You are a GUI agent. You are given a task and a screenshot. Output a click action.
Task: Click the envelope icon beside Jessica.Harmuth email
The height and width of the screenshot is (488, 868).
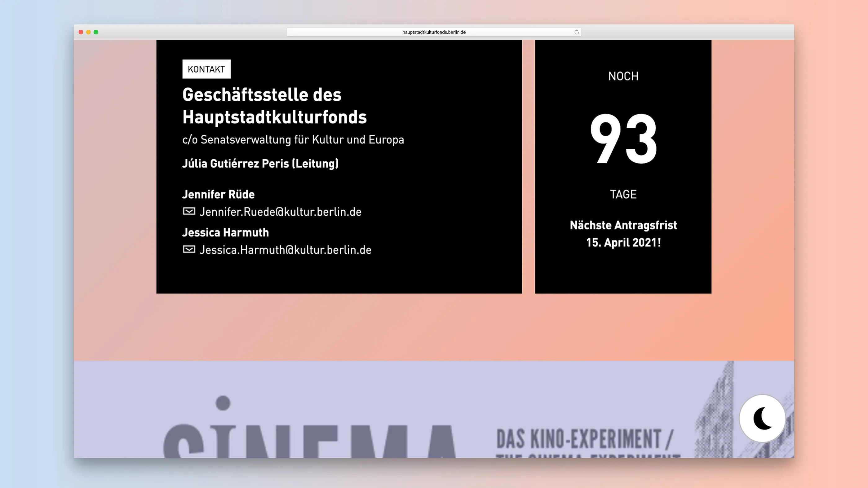(x=189, y=249)
